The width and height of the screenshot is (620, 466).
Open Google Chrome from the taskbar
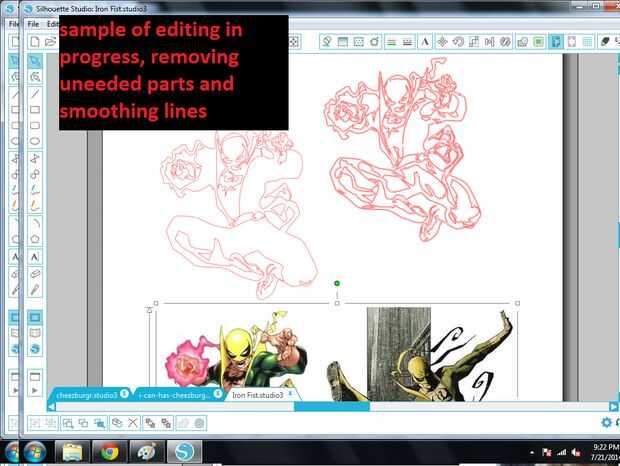click(x=110, y=452)
